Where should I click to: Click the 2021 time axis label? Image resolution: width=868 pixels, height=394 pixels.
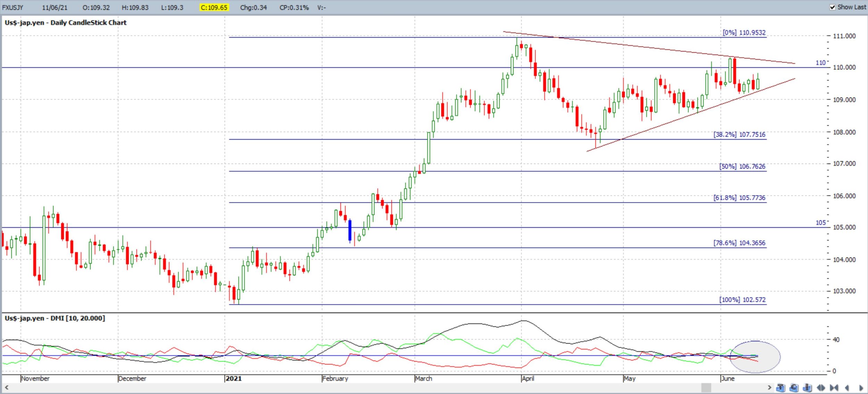tap(233, 379)
